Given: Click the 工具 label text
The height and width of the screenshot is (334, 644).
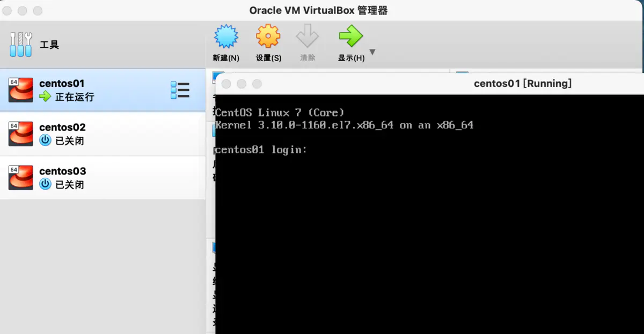Looking at the screenshot, I should [x=49, y=45].
